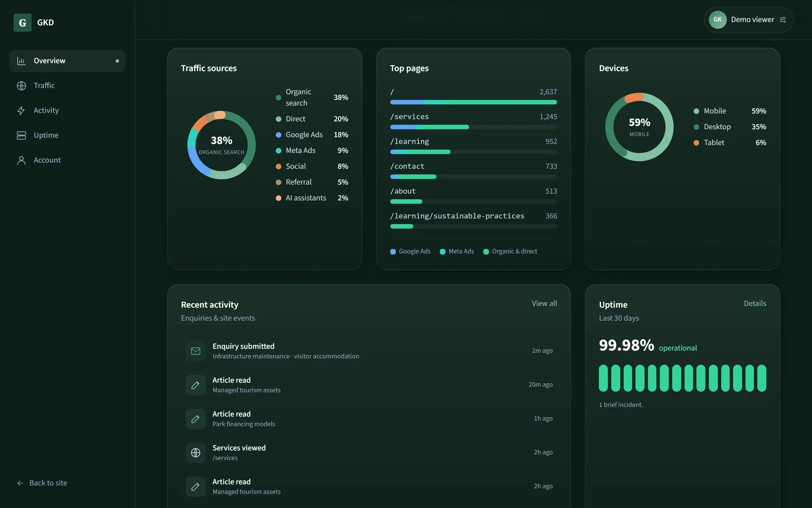The height and width of the screenshot is (508, 812).
Task: Open the Demo viewer settings sliders icon
Action: click(783, 20)
